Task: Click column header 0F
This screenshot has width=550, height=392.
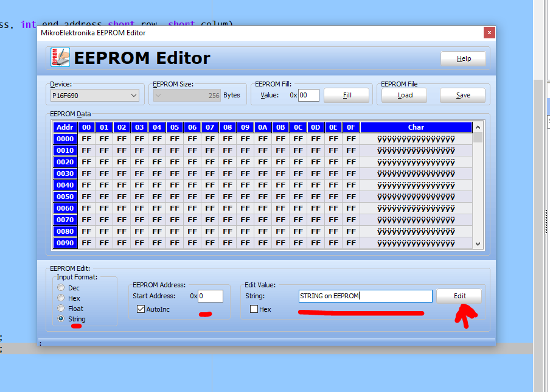Action: [x=351, y=127]
